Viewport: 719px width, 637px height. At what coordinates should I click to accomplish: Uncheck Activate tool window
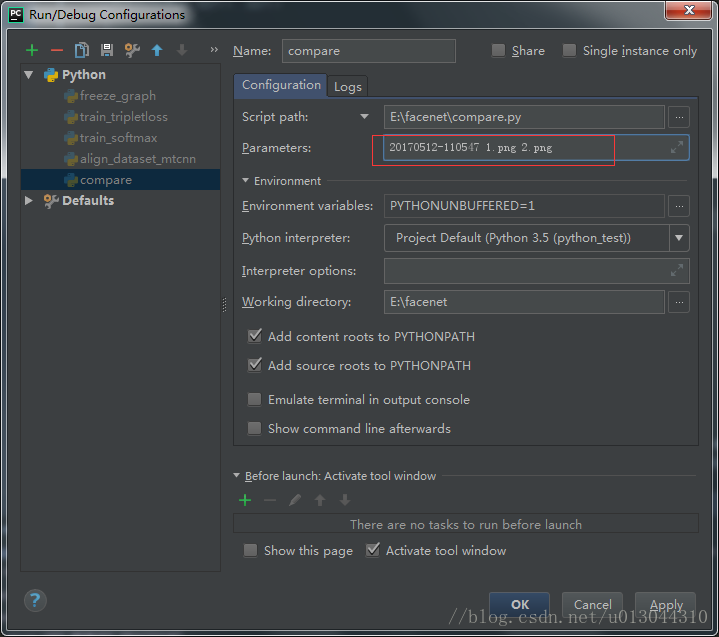pyautogui.click(x=373, y=550)
